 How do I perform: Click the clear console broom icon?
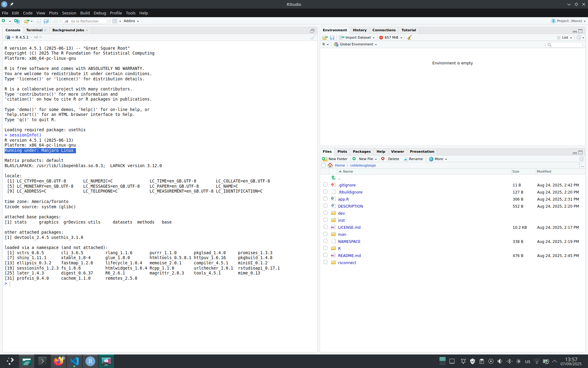pos(312,37)
